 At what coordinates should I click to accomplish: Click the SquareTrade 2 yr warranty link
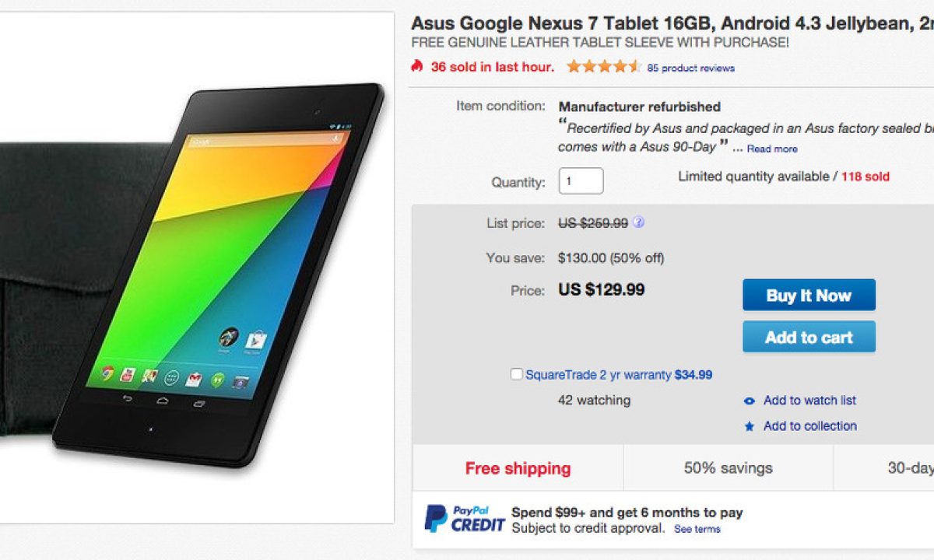(598, 375)
